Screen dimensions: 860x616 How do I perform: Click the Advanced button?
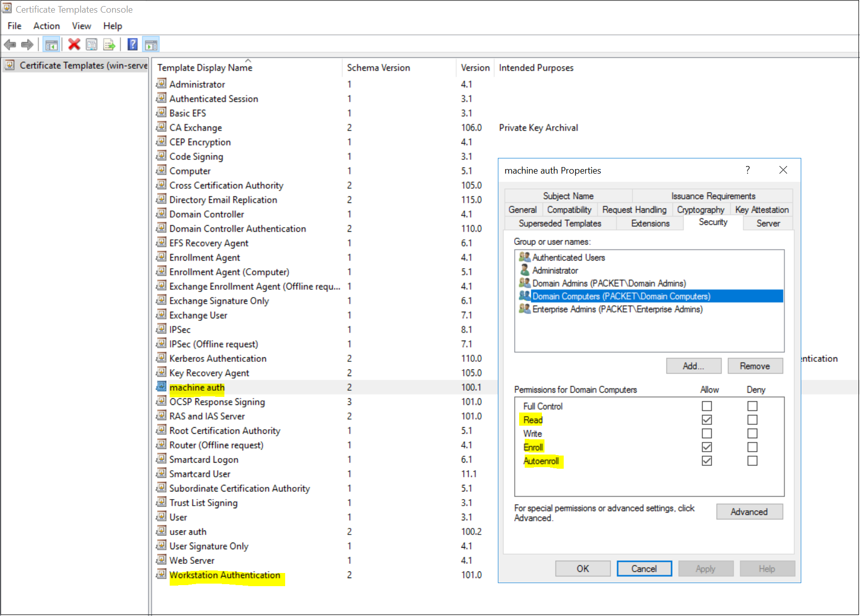(749, 512)
